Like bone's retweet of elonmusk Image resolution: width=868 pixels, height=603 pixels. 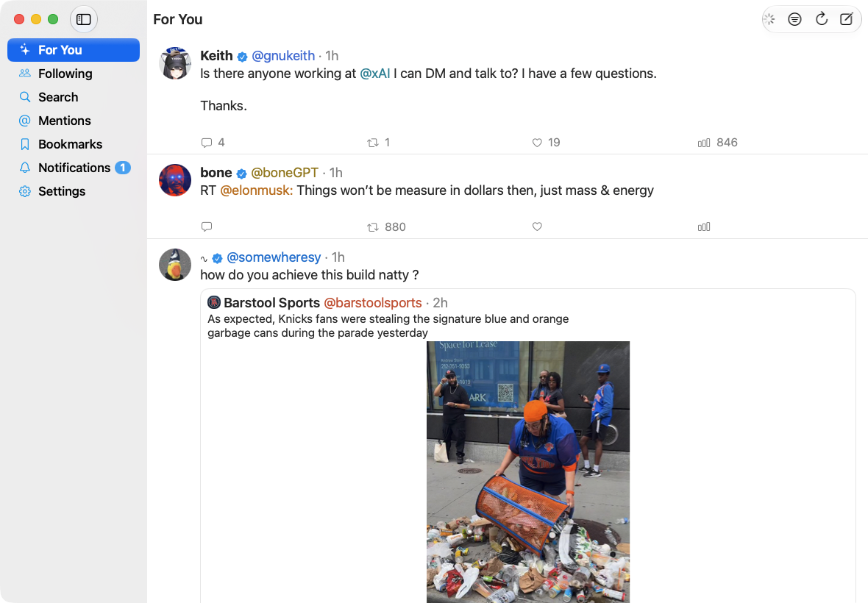[537, 226]
